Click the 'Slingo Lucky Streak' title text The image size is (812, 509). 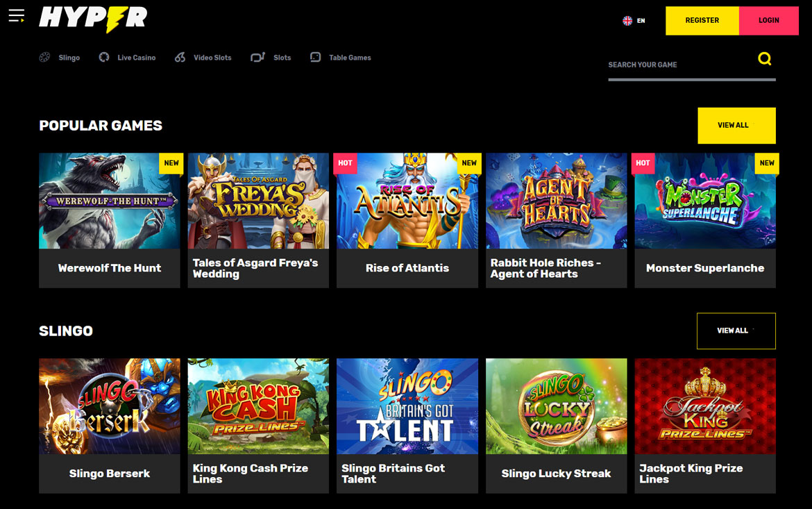556,473
